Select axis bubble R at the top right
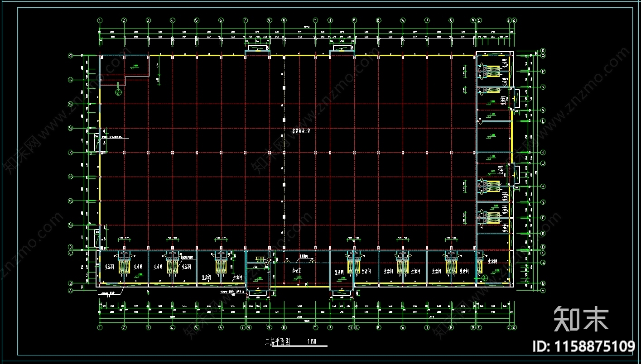The width and height of the screenshot is (641, 364). (x=543, y=51)
